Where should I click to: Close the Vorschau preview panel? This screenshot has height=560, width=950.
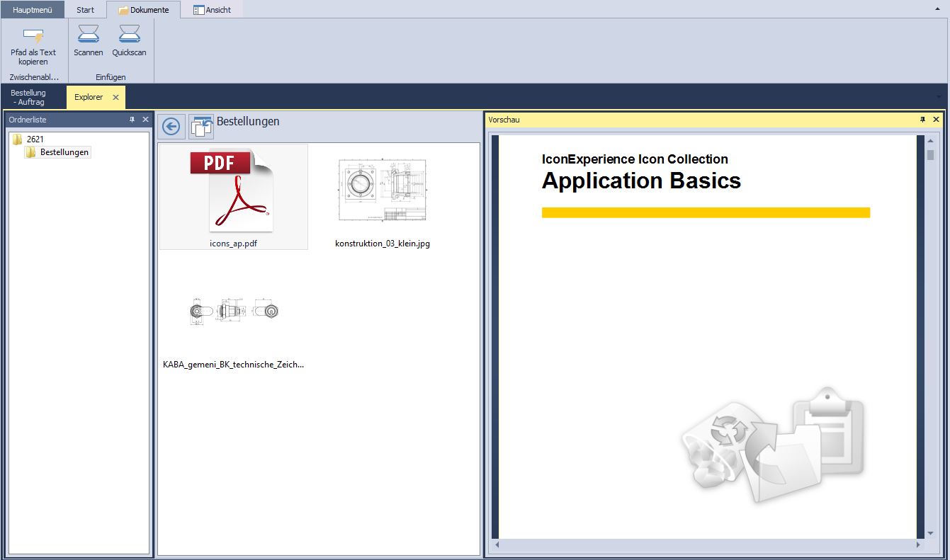[936, 120]
